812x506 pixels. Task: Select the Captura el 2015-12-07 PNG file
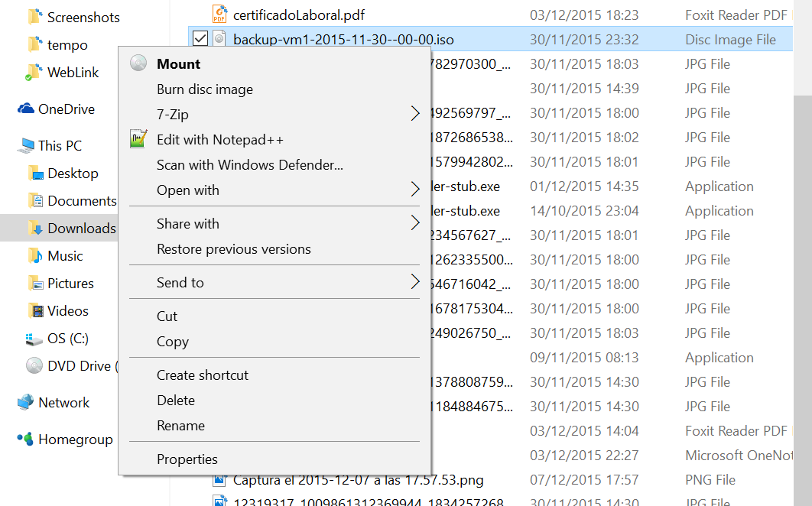click(x=358, y=480)
